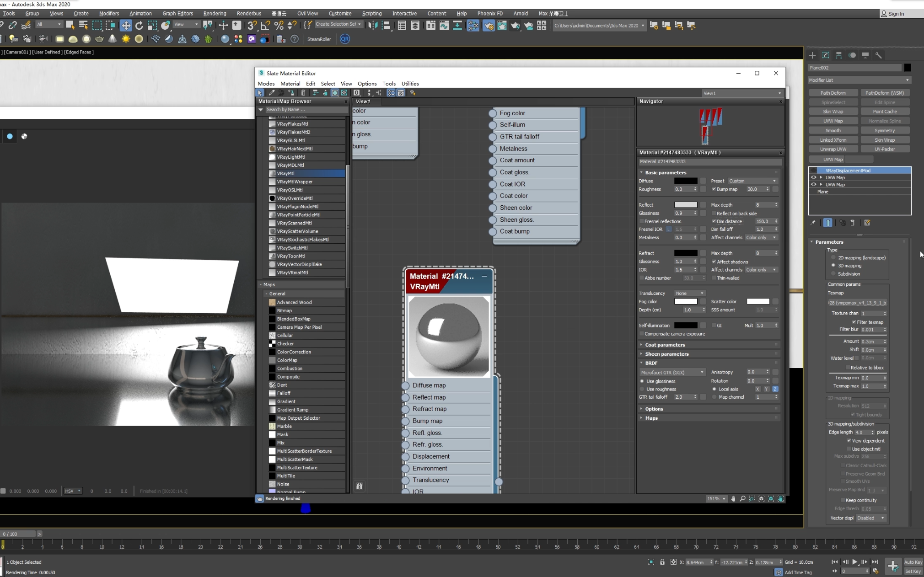Select Use roughness radio in BRDF
Screen dimensions: 924x577
[642, 389]
